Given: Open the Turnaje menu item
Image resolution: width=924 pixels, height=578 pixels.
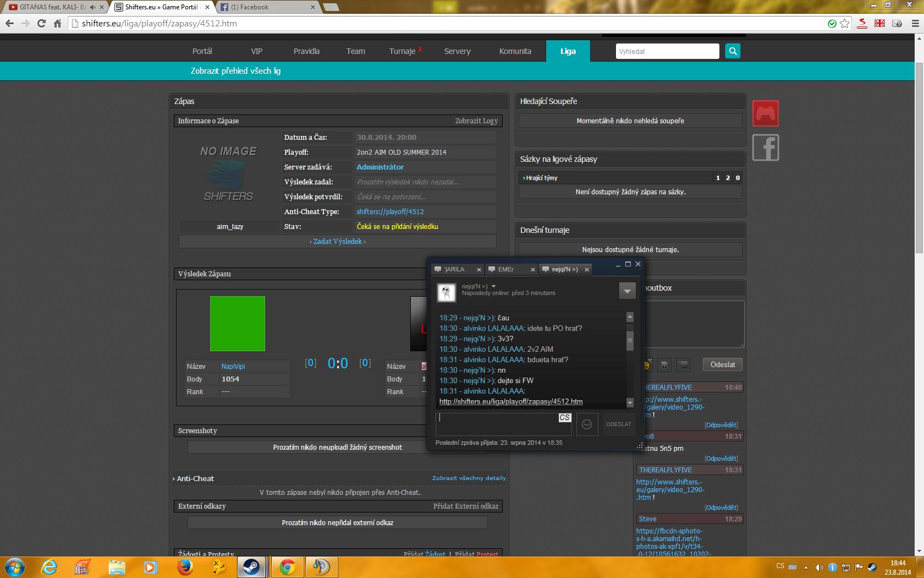Looking at the screenshot, I should tap(403, 51).
